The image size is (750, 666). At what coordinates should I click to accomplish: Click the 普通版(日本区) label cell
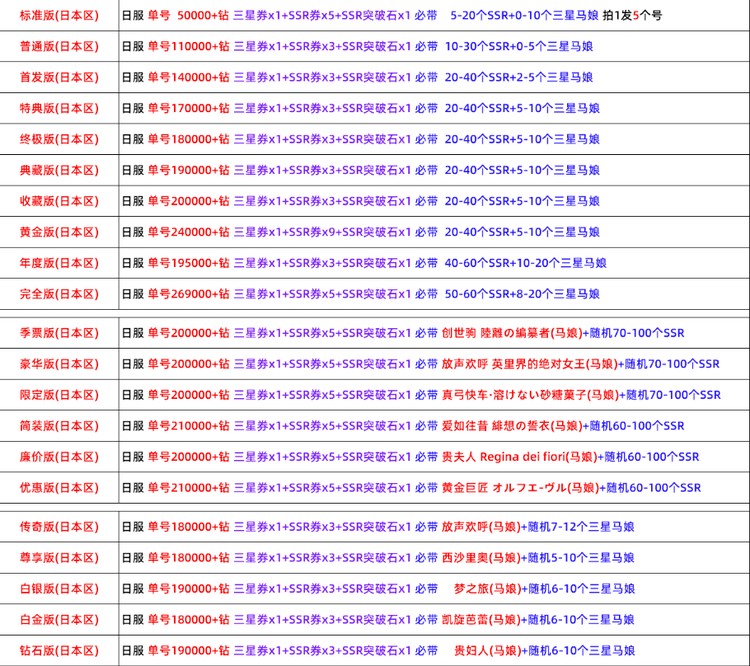(59, 47)
